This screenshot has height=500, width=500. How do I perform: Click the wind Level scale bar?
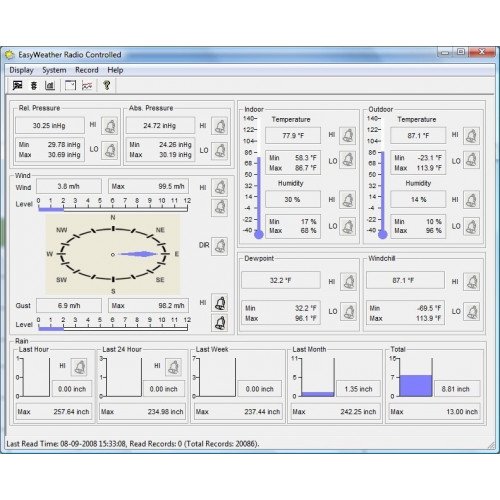113,209
